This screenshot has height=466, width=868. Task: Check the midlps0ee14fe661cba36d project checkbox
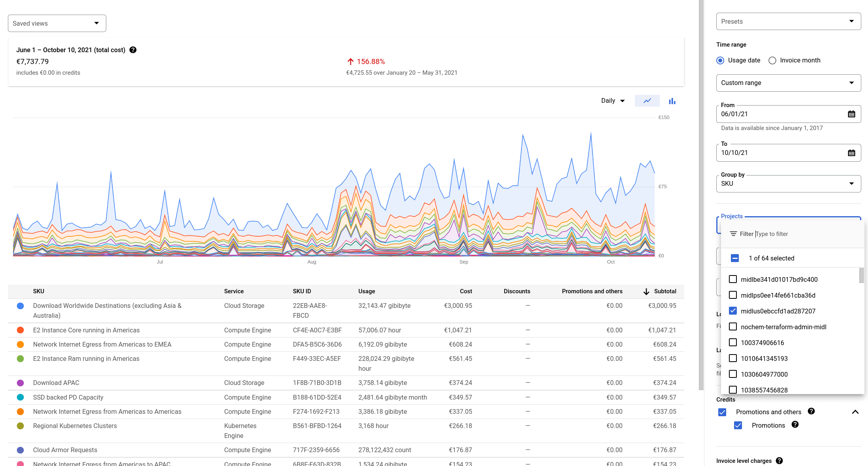pos(733,295)
